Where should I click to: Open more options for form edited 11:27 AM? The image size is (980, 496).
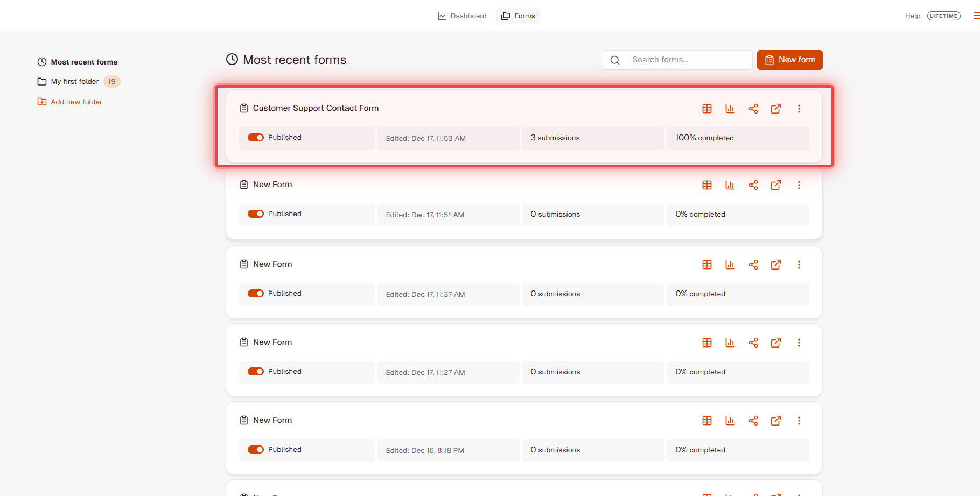point(799,343)
